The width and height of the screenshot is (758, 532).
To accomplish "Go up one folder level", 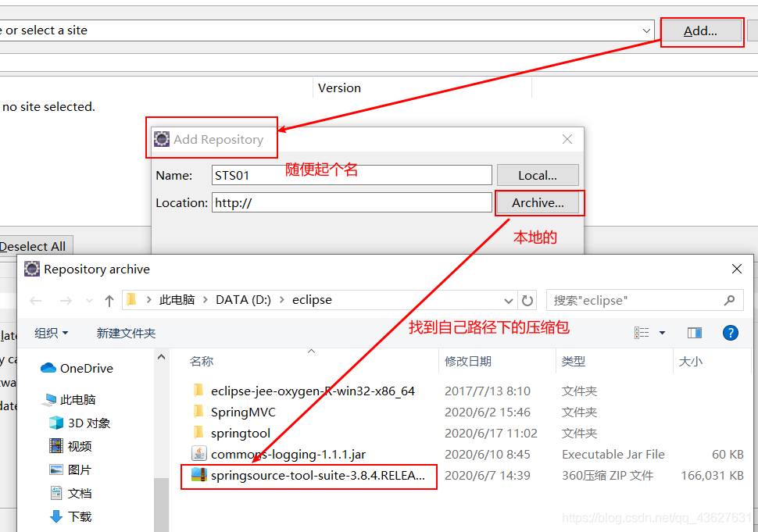I will pyautogui.click(x=109, y=301).
